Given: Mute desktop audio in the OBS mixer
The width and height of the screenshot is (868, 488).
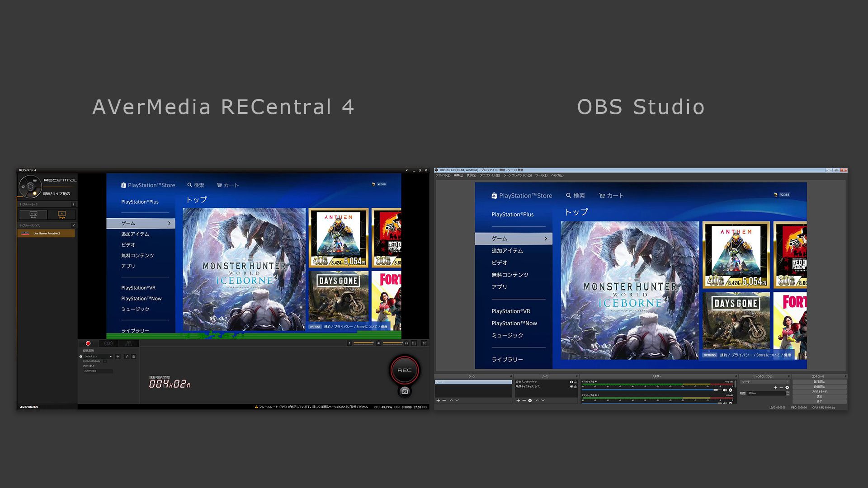Looking at the screenshot, I should tap(725, 390).
